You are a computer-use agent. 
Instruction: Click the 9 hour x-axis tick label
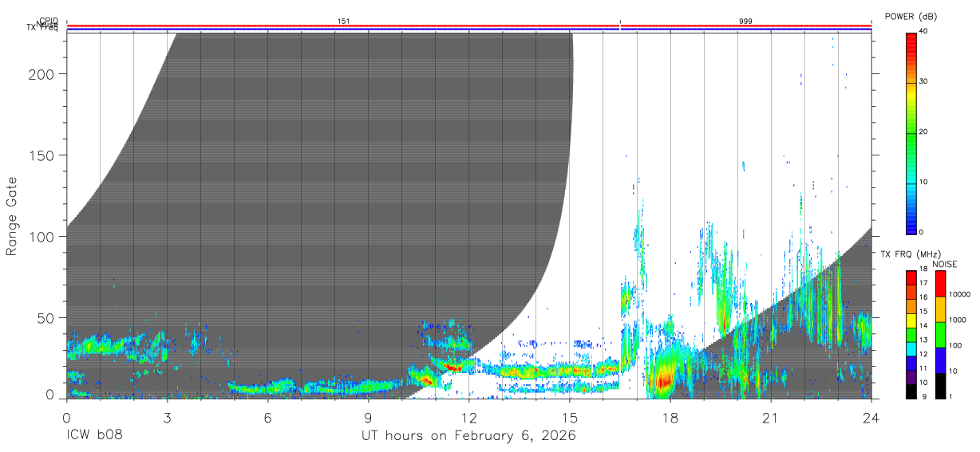(x=368, y=418)
